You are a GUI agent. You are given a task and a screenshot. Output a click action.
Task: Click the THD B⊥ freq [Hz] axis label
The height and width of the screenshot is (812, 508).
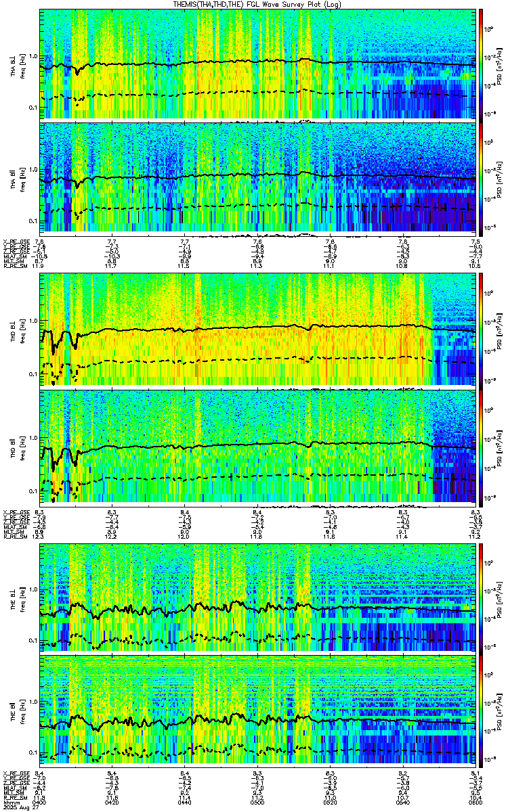coord(17,330)
